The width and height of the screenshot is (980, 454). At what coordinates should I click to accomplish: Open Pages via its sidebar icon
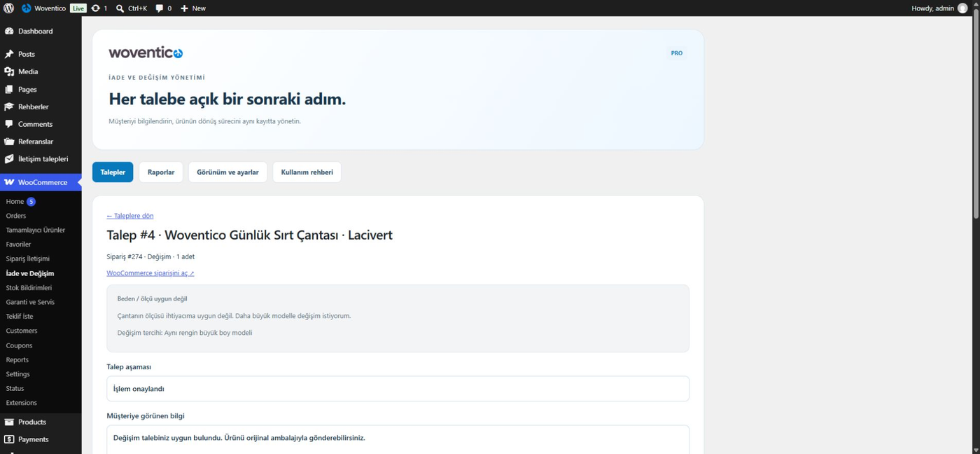tap(9, 90)
